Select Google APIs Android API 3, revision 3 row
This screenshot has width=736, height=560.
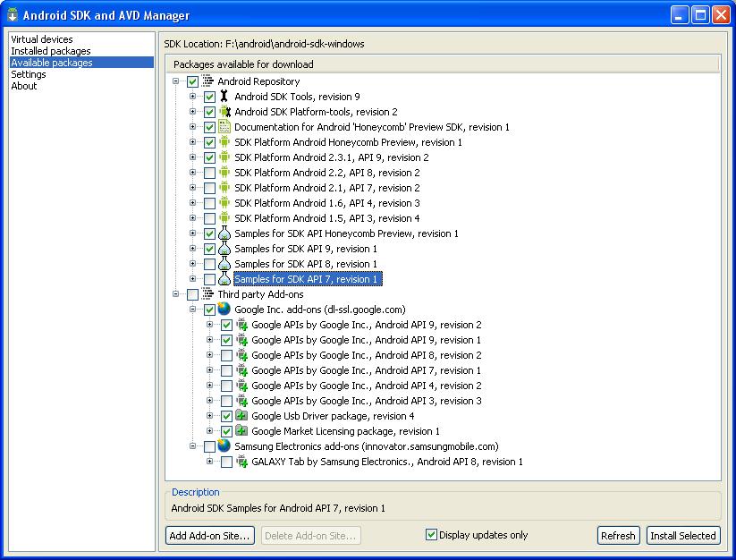[x=366, y=401]
